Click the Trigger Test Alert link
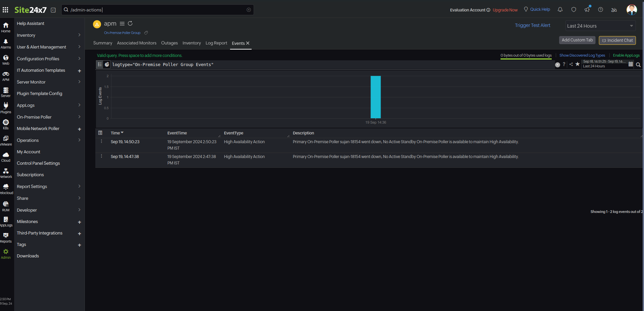Image resolution: width=644 pixels, height=311 pixels. coord(532,26)
